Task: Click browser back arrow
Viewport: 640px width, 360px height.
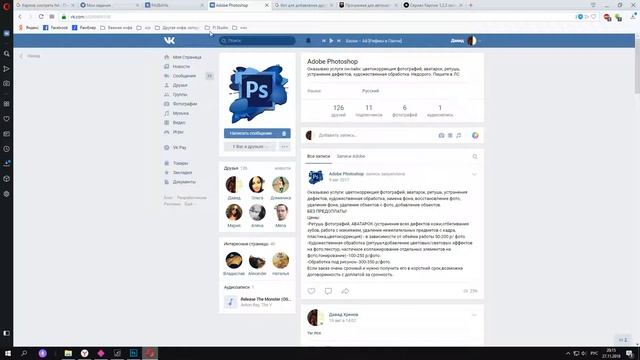Action: pos(20,17)
